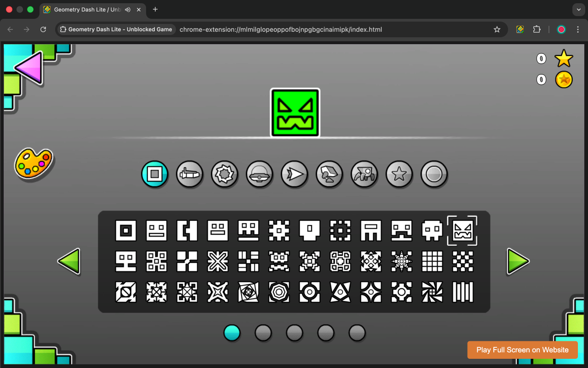Click the gold secret coin icon
The width and height of the screenshot is (588, 368).
point(564,80)
